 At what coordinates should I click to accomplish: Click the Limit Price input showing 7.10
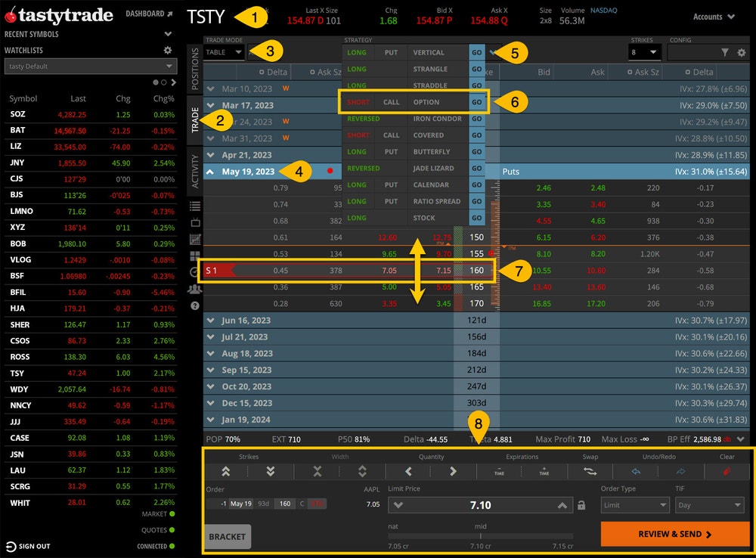pos(482,504)
